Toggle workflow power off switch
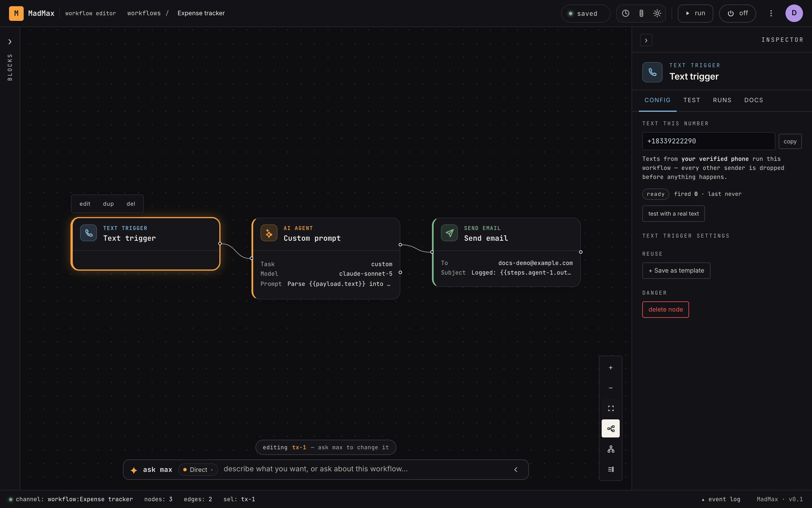Image resolution: width=812 pixels, height=508 pixels. [737, 14]
